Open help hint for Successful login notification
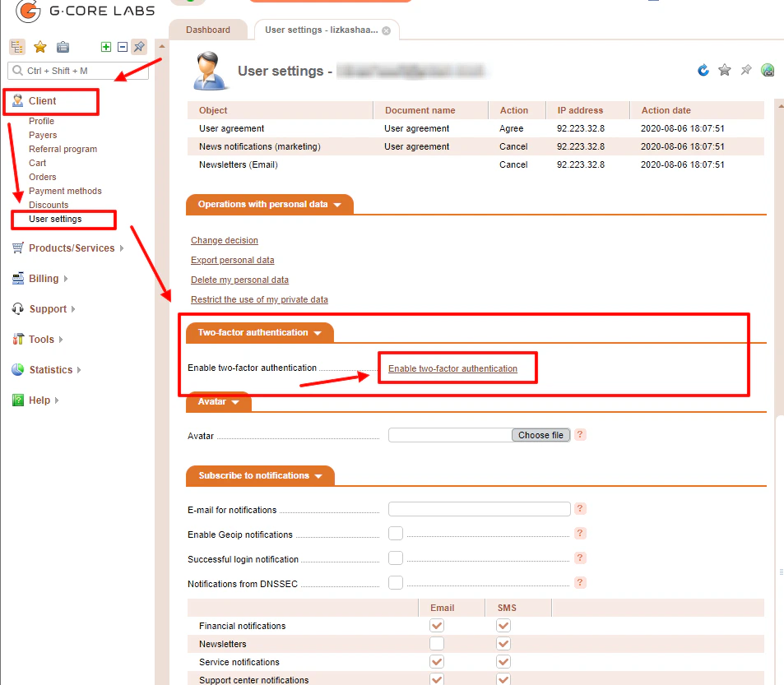The image size is (784, 685). [580, 558]
